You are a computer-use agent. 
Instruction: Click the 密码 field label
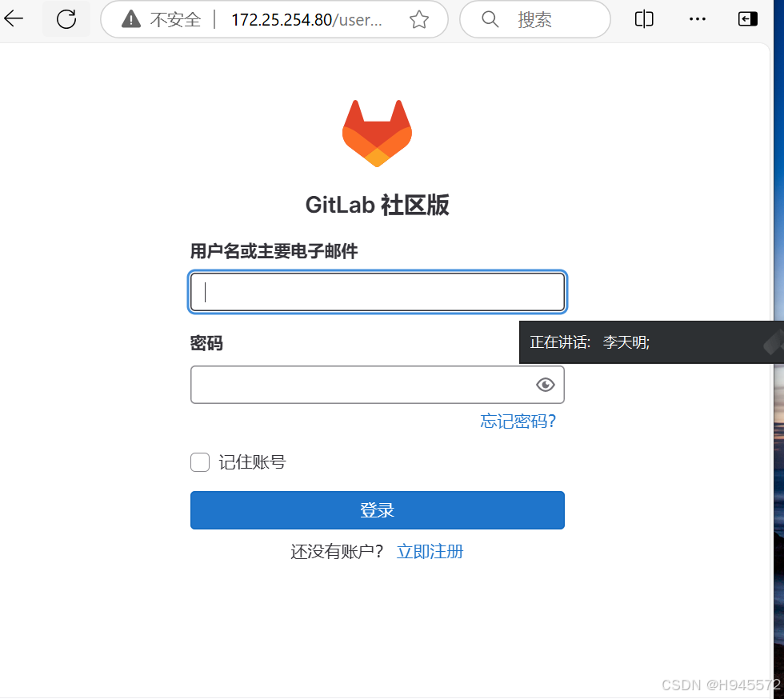[206, 343]
